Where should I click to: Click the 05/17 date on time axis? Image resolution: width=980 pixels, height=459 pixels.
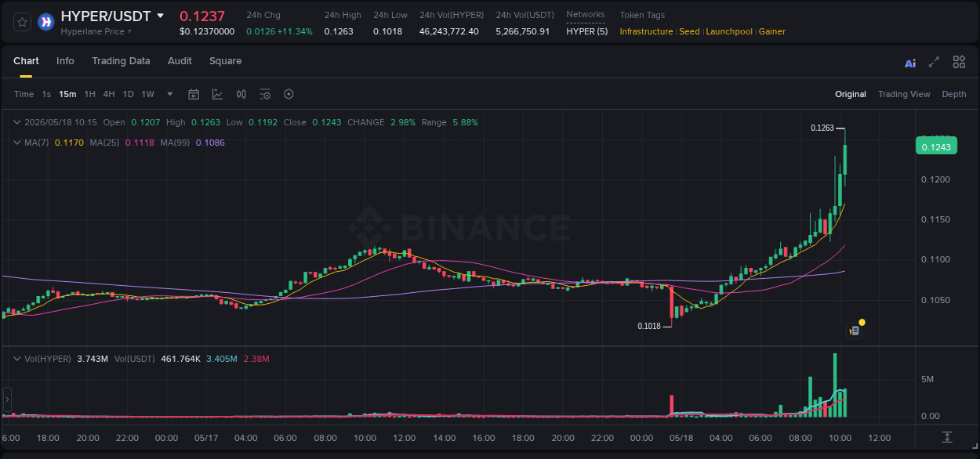205,438
